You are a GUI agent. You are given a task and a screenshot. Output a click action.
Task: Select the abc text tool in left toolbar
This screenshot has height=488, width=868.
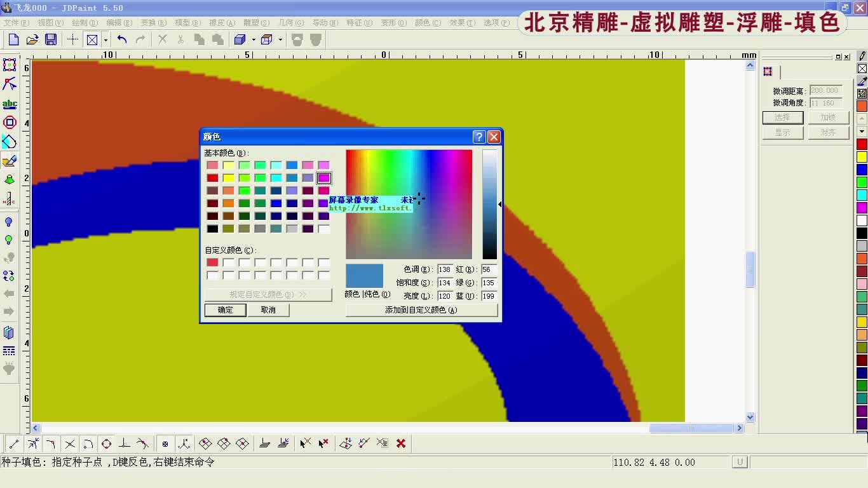point(10,104)
